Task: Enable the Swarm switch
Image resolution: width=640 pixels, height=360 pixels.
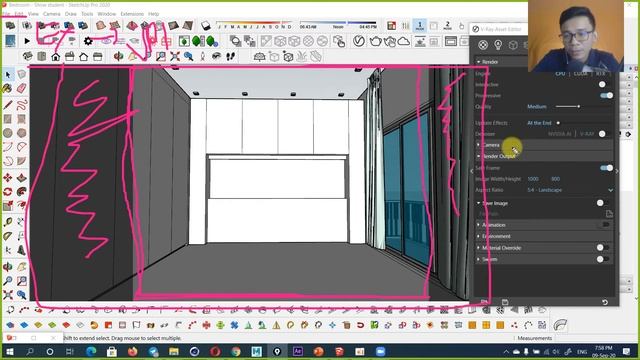Action: pos(602,259)
